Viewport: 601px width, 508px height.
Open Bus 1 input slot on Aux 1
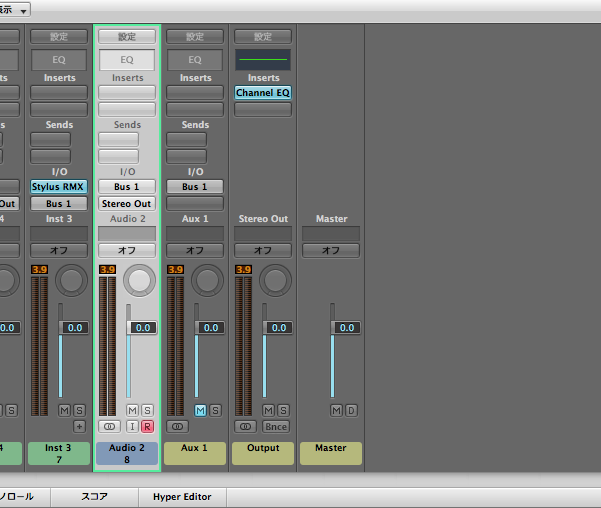coord(195,187)
